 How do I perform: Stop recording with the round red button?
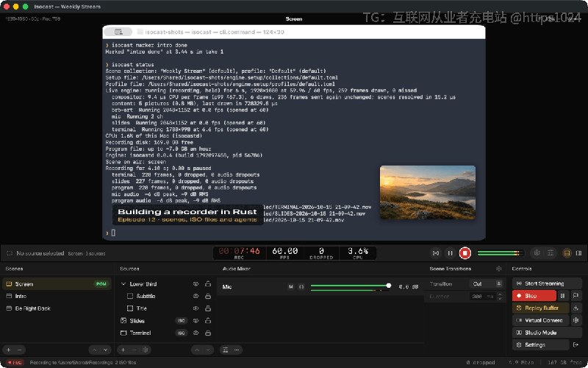point(465,253)
